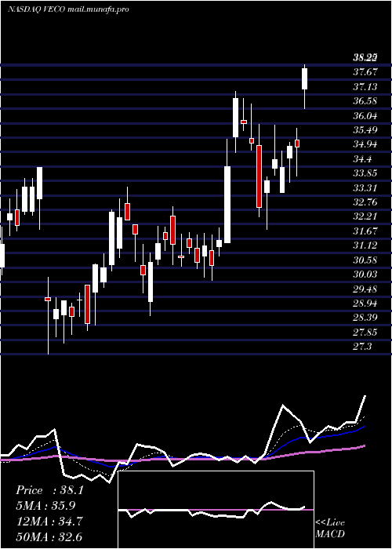The width and height of the screenshot is (392, 549).
Task: Click the latest white candlestick near 37.67
Action: (304, 78)
